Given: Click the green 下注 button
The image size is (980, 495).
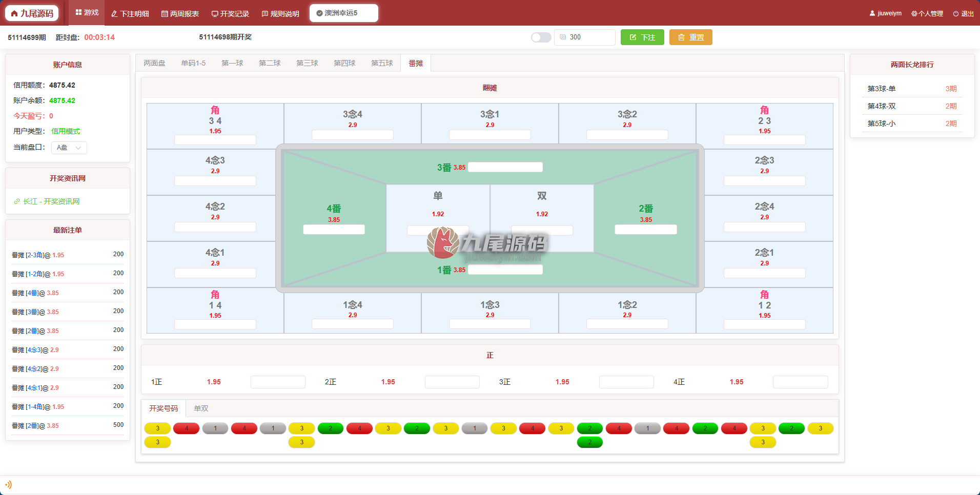Looking at the screenshot, I should [x=642, y=37].
